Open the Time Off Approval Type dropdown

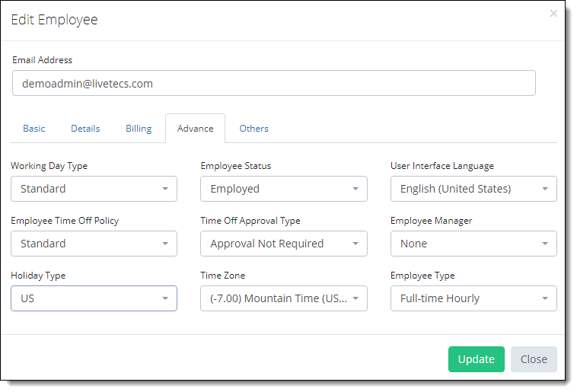tap(284, 244)
